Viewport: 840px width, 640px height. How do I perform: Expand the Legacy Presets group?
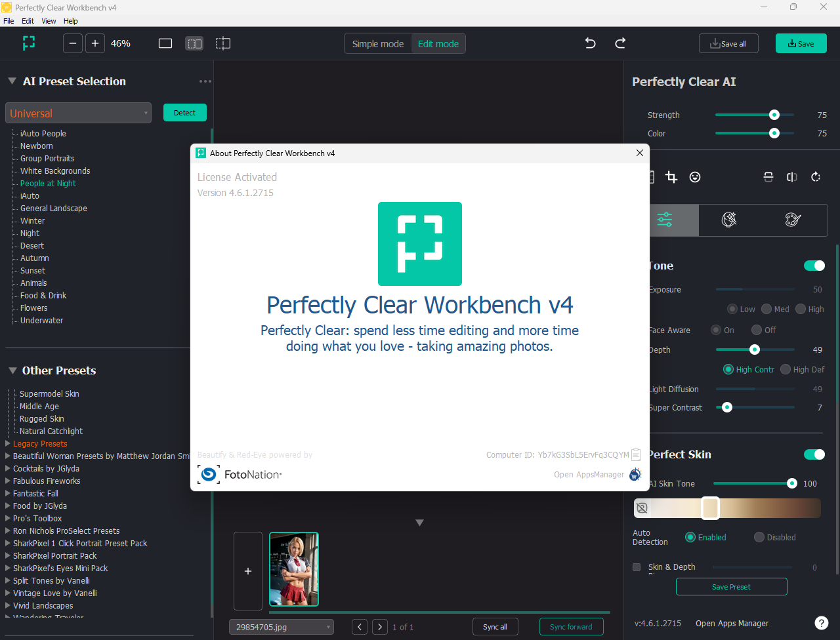(x=8, y=444)
